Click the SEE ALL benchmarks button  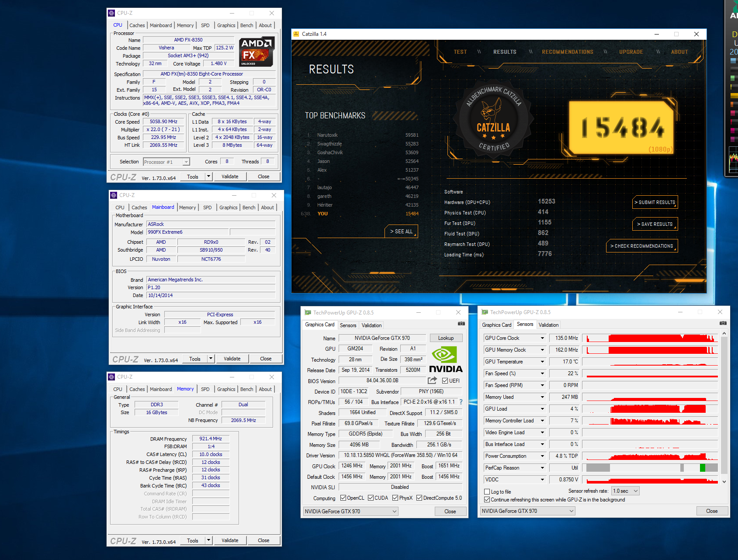pyautogui.click(x=401, y=232)
